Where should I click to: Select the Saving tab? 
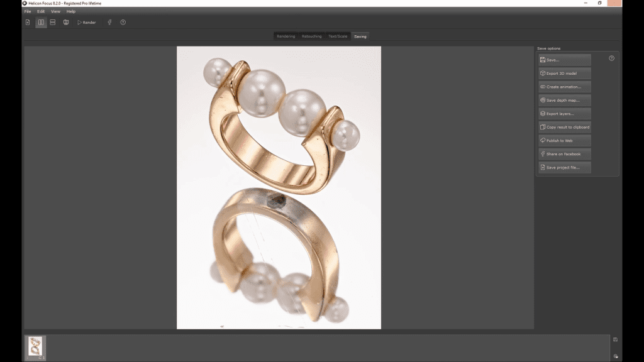[360, 36]
